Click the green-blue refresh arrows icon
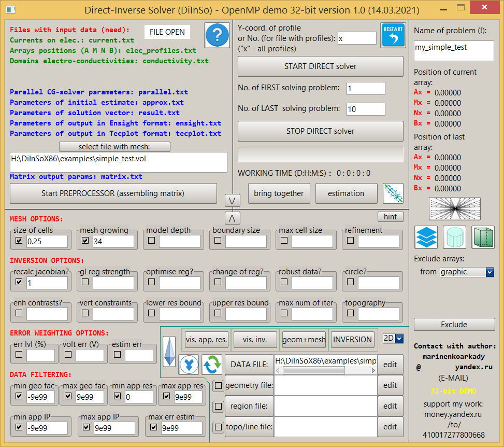 pos(212,365)
